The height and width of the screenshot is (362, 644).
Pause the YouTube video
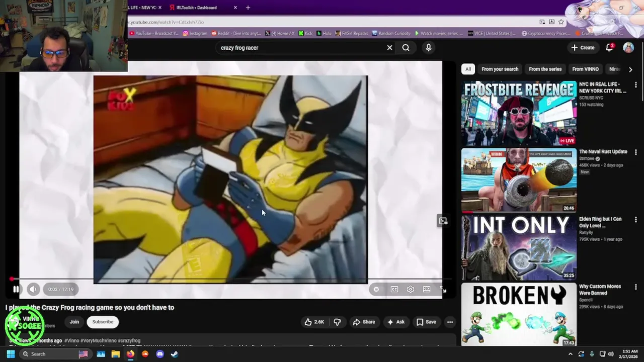[16, 289]
